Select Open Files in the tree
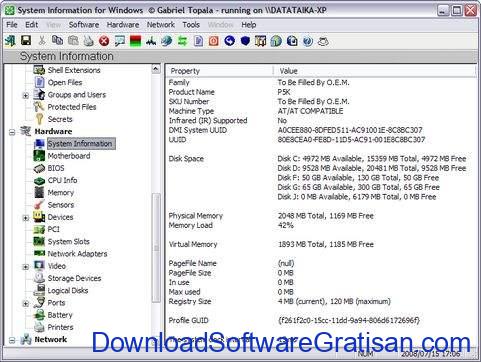The width and height of the screenshot is (481, 362). click(65, 82)
